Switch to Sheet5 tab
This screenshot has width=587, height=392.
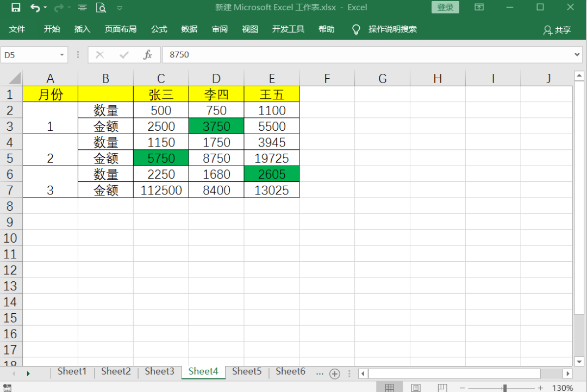[x=247, y=371]
